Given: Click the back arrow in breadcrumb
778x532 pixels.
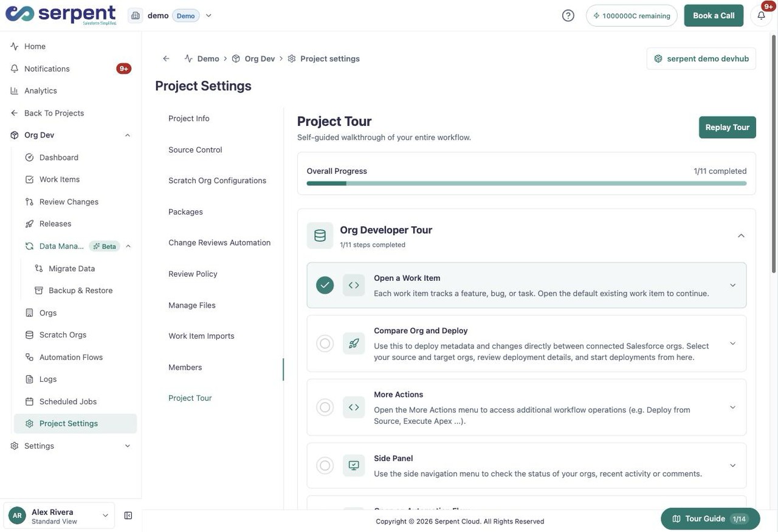Looking at the screenshot, I should 166,58.
